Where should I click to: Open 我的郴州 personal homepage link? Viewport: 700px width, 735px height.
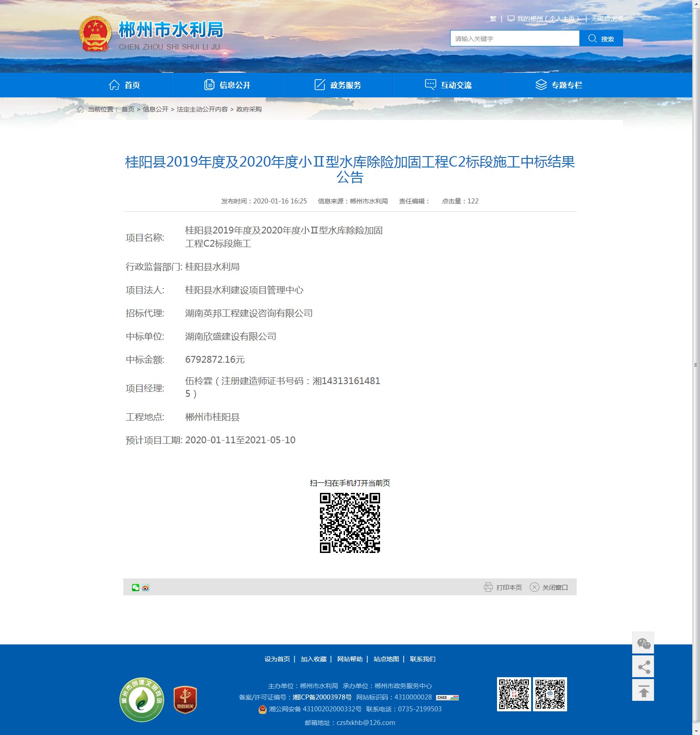click(x=543, y=19)
